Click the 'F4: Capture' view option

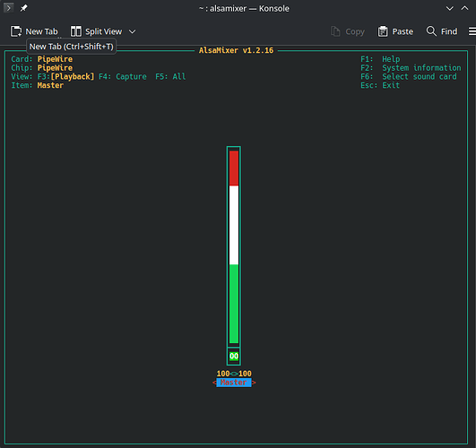tap(123, 76)
